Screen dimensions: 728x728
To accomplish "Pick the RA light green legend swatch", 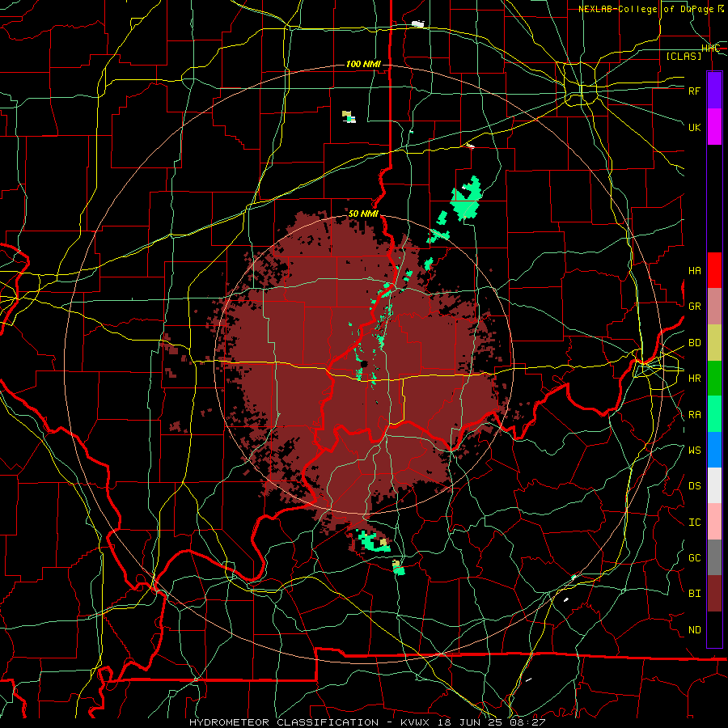I will 714,414.
